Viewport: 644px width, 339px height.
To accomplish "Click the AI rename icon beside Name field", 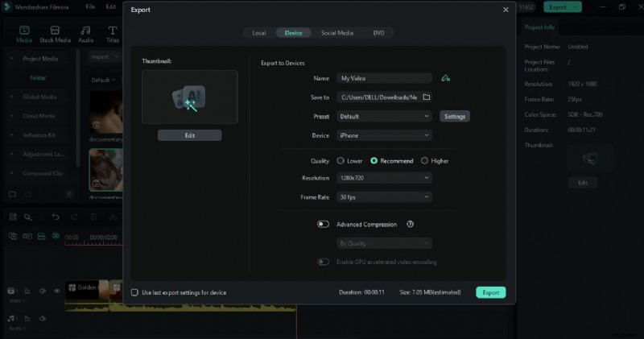I will point(445,78).
